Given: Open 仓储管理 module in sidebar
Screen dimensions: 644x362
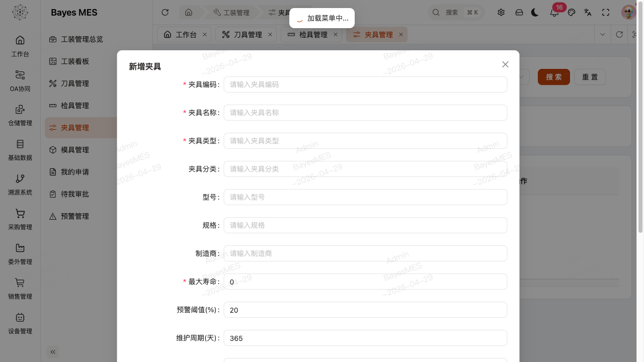Looking at the screenshot, I should point(20,116).
